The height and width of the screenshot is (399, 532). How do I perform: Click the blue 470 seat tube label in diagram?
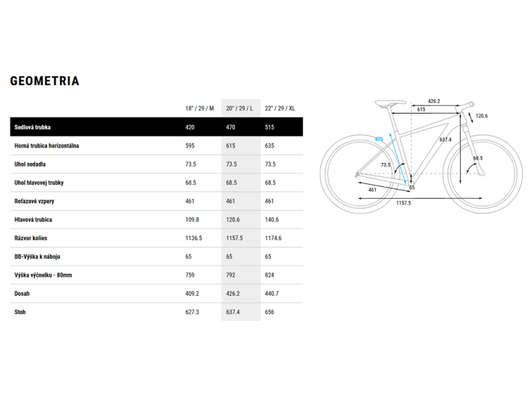point(378,139)
